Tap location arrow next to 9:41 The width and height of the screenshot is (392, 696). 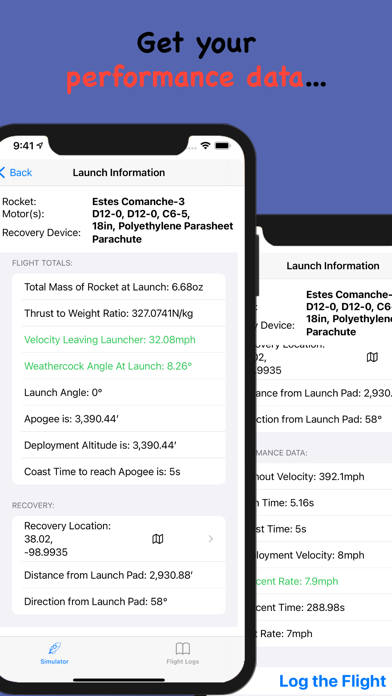pyautogui.click(x=40, y=146)
